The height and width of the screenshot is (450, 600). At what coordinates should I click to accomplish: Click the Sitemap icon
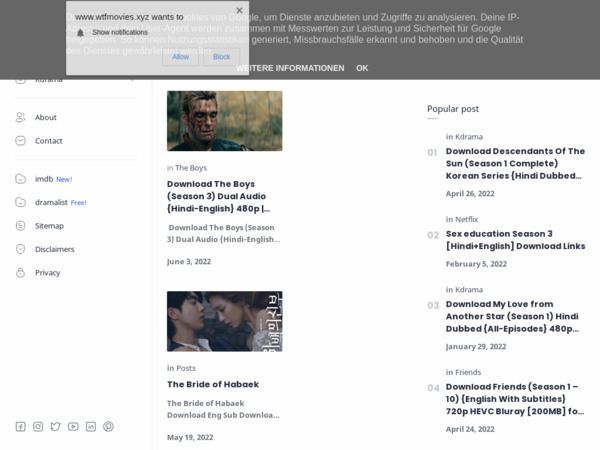pyautogui.click(x=20, y=225)
